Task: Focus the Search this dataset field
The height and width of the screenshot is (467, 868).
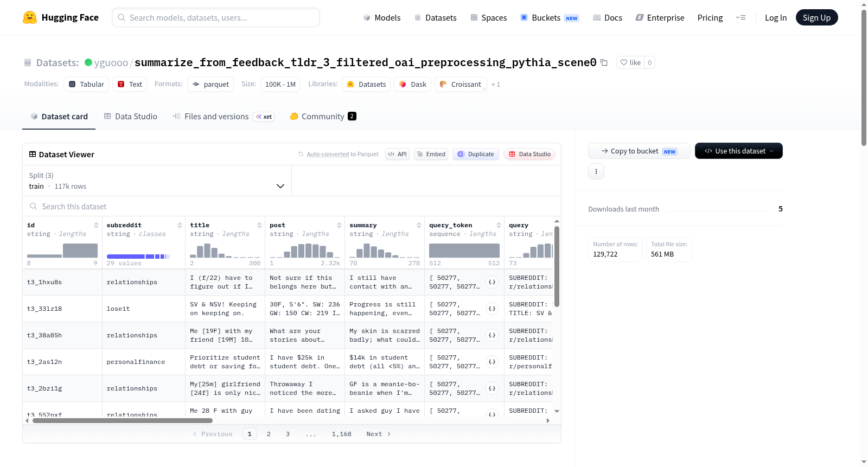Action: [x=292, y=207]
